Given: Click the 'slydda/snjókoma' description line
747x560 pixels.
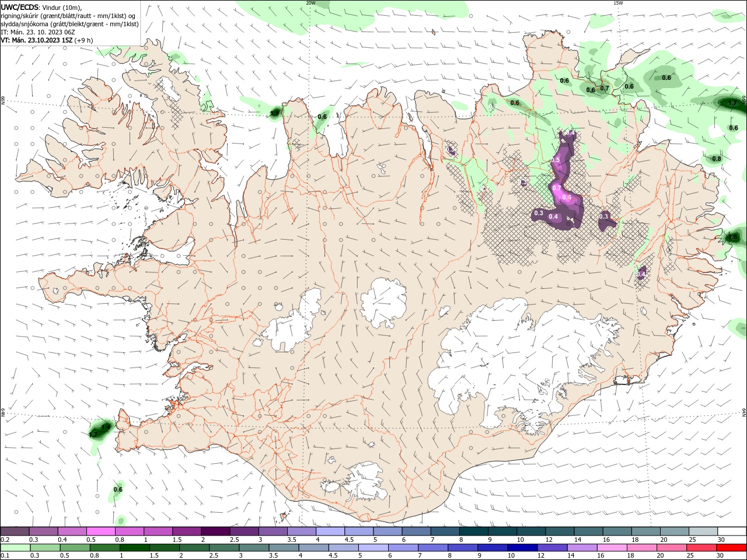Looking at the screenshot, I should [x=69, y=24].
